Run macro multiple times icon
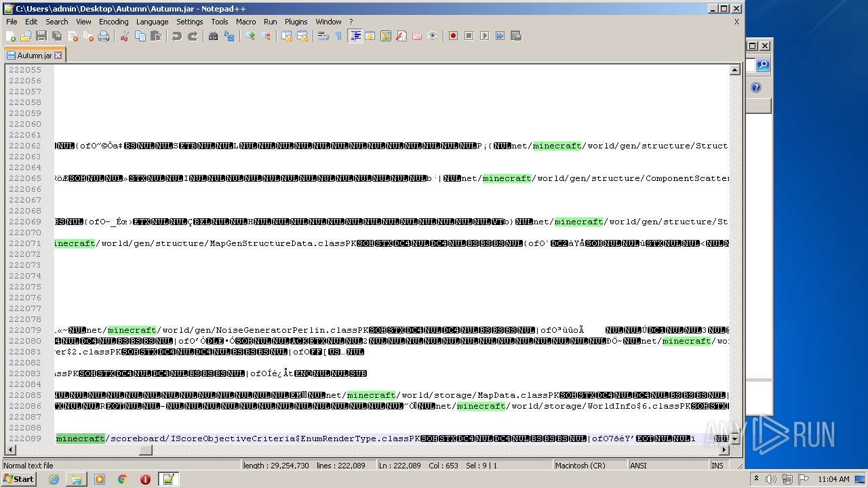868x488 pixels. [x=500, y=36]
